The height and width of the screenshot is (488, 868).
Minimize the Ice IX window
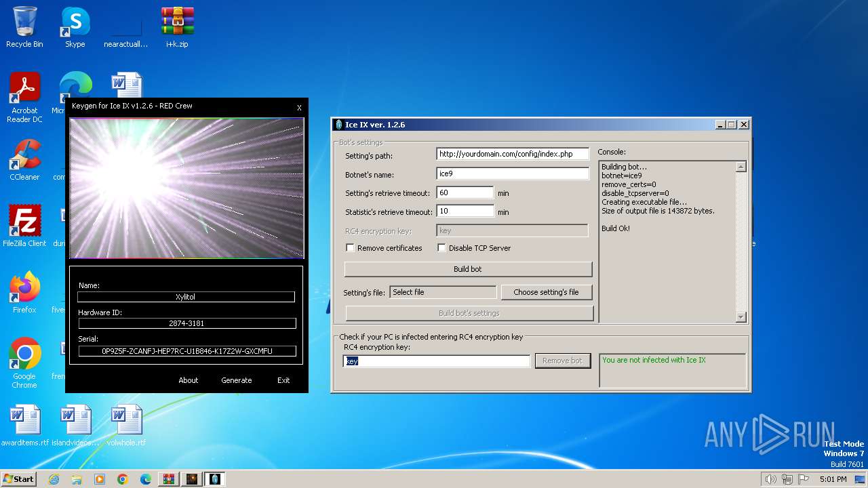pyautogui.click(x=720, y=125)
